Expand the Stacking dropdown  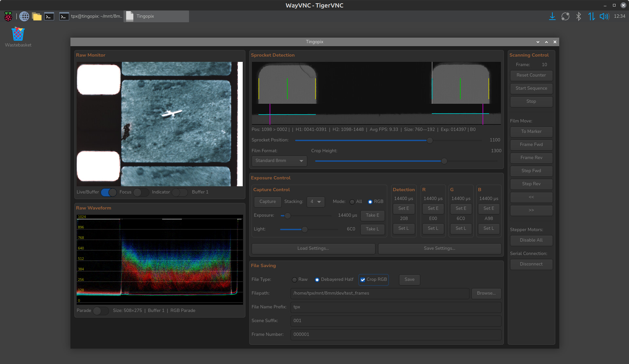[315, 202]
